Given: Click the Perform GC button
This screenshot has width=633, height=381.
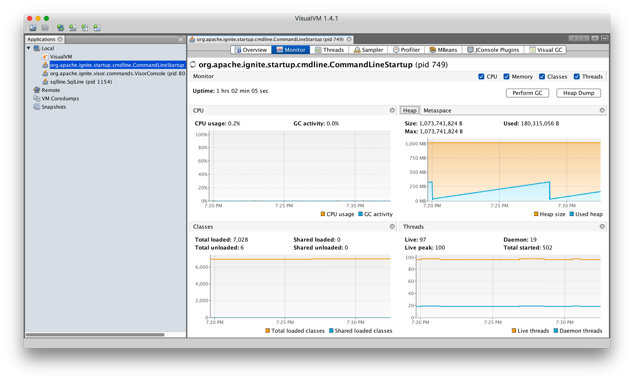Looking at the screenshot, I should 527,93.
